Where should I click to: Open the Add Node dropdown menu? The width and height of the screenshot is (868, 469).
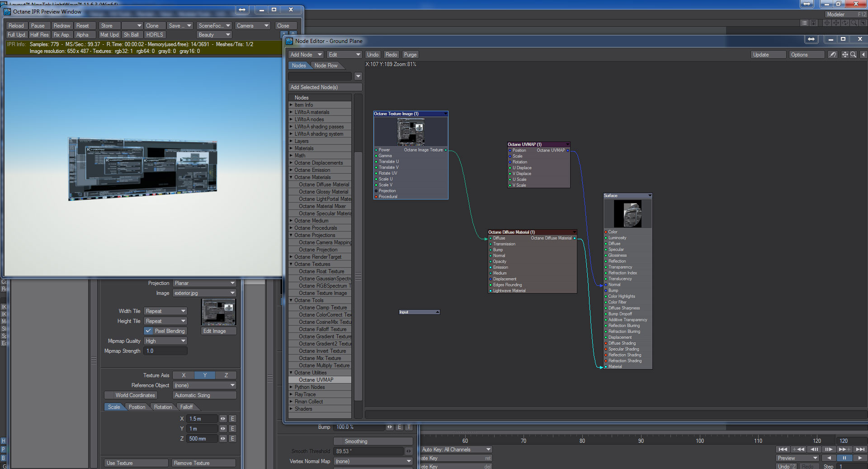point(306,55)
